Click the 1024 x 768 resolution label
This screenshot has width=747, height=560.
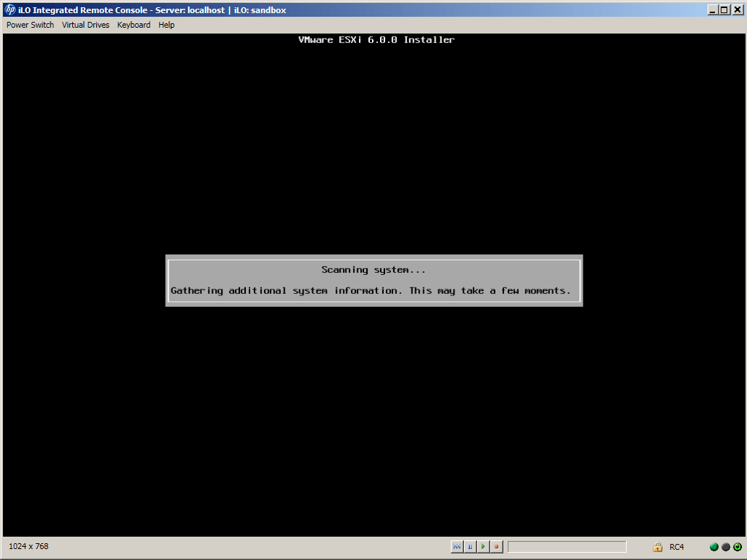click(x=28, y=546)
